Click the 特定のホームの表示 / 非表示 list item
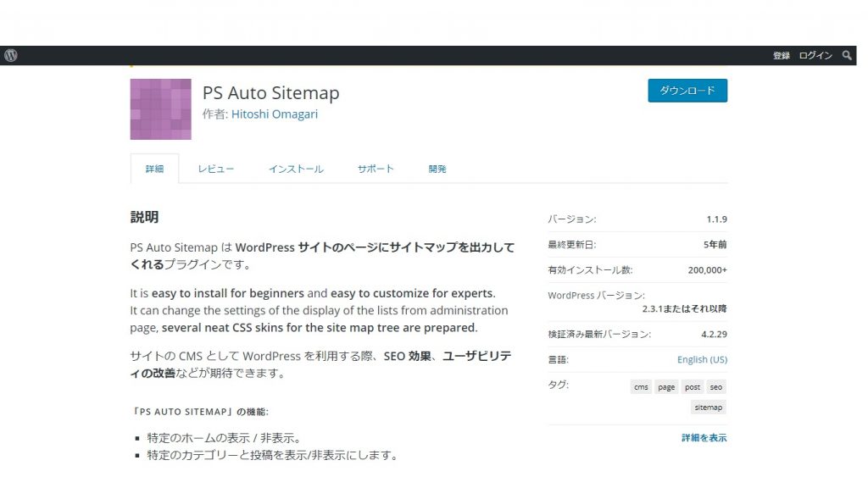The width and height of the screenshot is (868, 488). coord(224,438)
